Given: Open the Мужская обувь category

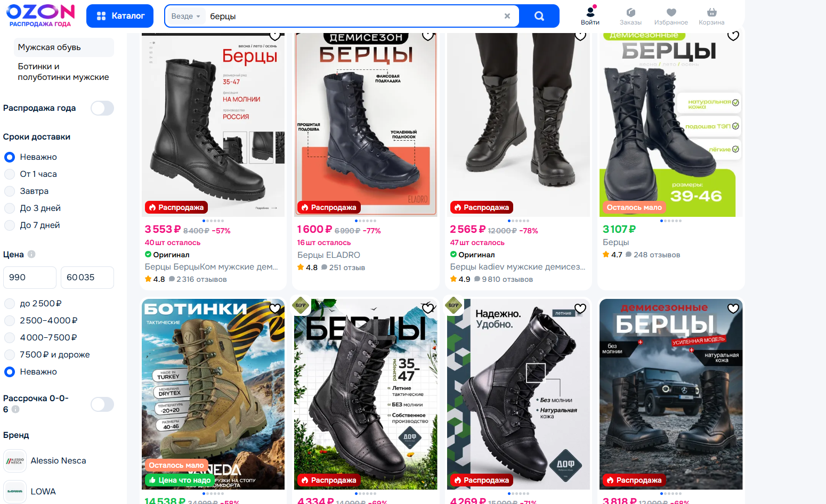Looking at the screenshot, I should tap(64, 47).
